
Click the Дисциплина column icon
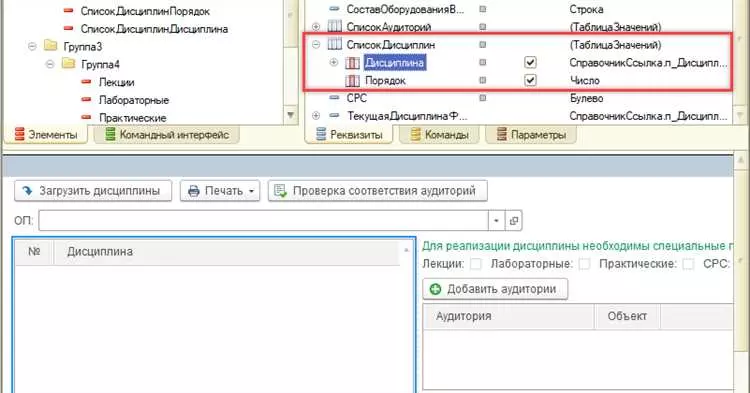(x=353, y=63)
